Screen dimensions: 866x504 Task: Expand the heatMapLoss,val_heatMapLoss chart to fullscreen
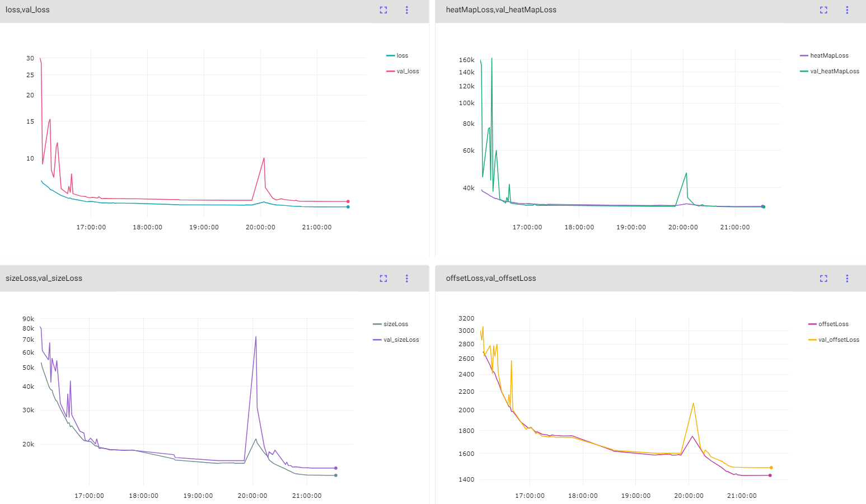[x=823, y=10]
